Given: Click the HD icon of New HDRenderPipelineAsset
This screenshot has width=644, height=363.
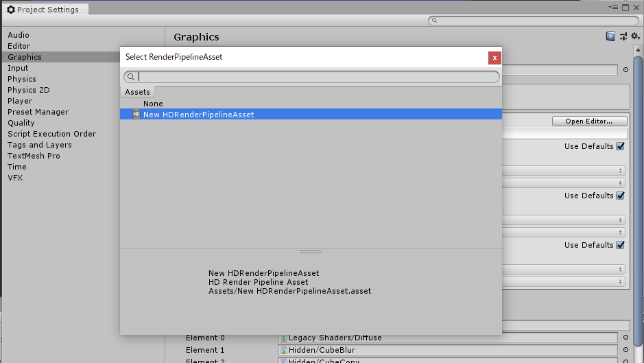Looking at the screenshot, I should click(x=136, y=115).
